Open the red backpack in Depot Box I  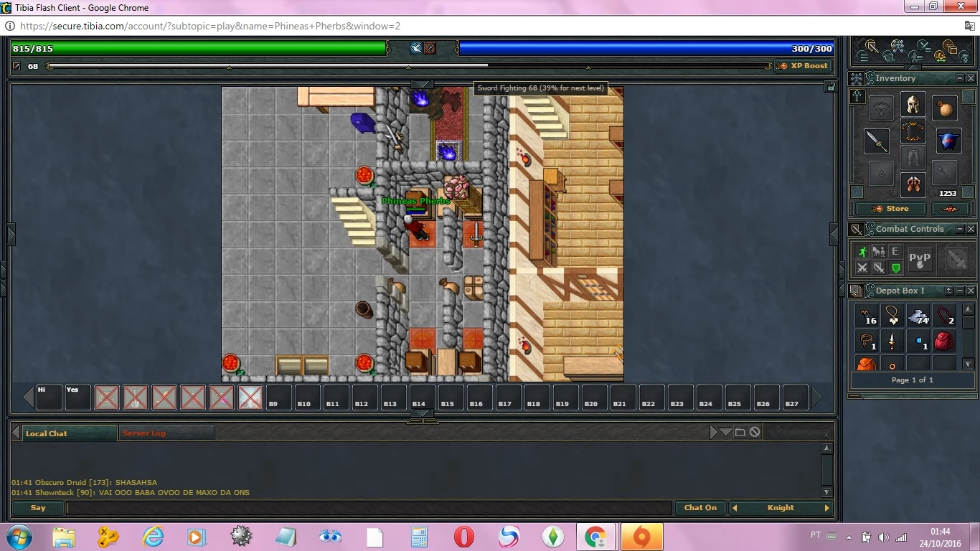point(944,341)
